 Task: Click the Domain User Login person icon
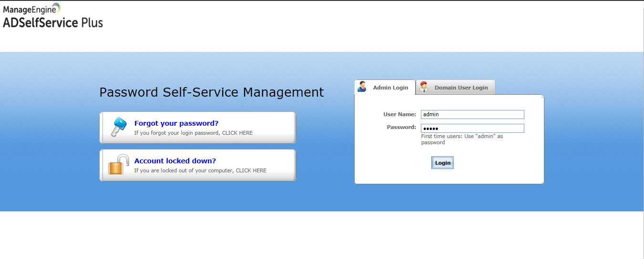coord(424,87)
